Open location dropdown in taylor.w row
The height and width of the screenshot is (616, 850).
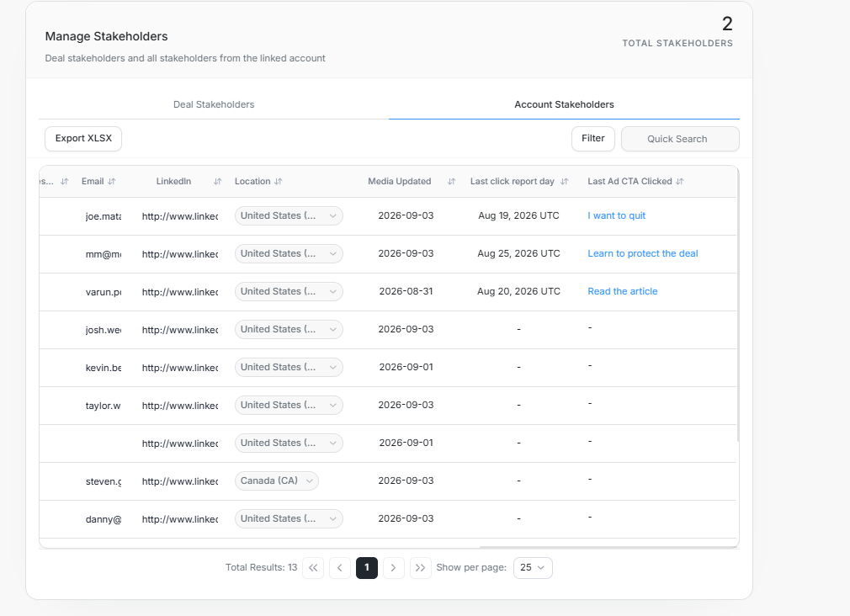click(289, 405)
